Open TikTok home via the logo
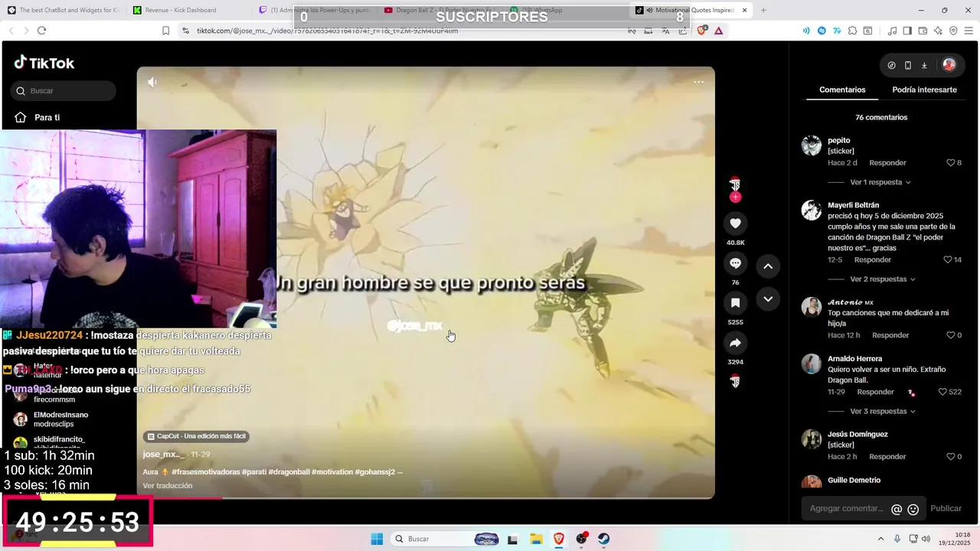Screen dimensions: 980x551 44,63
